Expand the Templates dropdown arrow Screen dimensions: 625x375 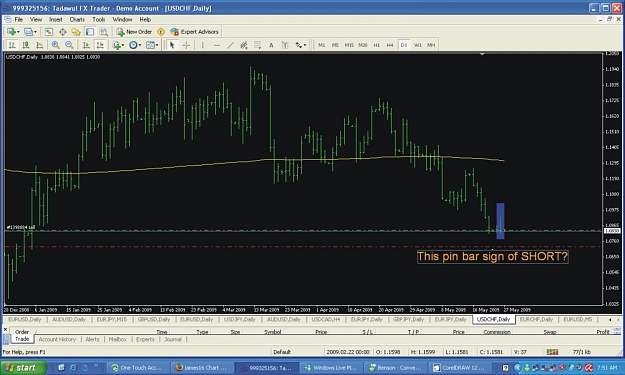[157, 45]
